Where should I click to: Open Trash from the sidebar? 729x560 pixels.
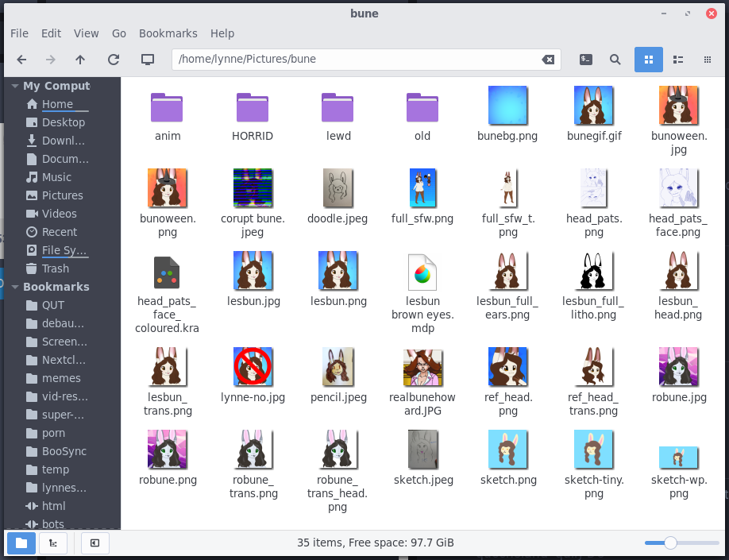click(x=56, y=268)
